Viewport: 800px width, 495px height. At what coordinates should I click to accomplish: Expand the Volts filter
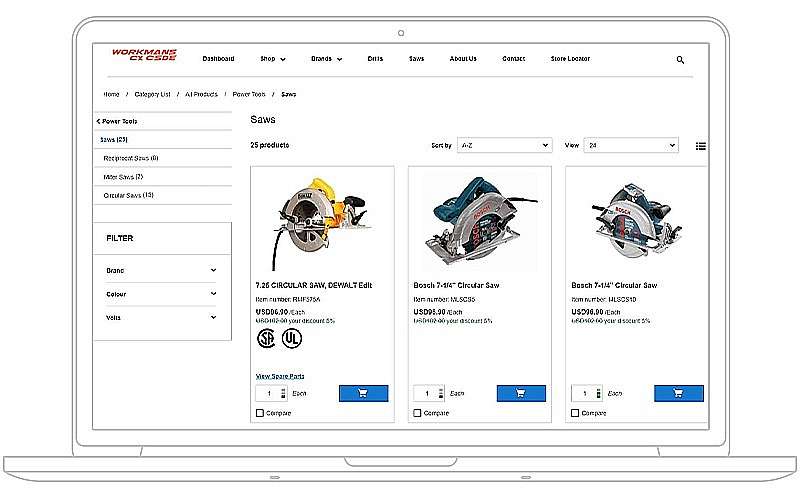click(x=161, y=317)
